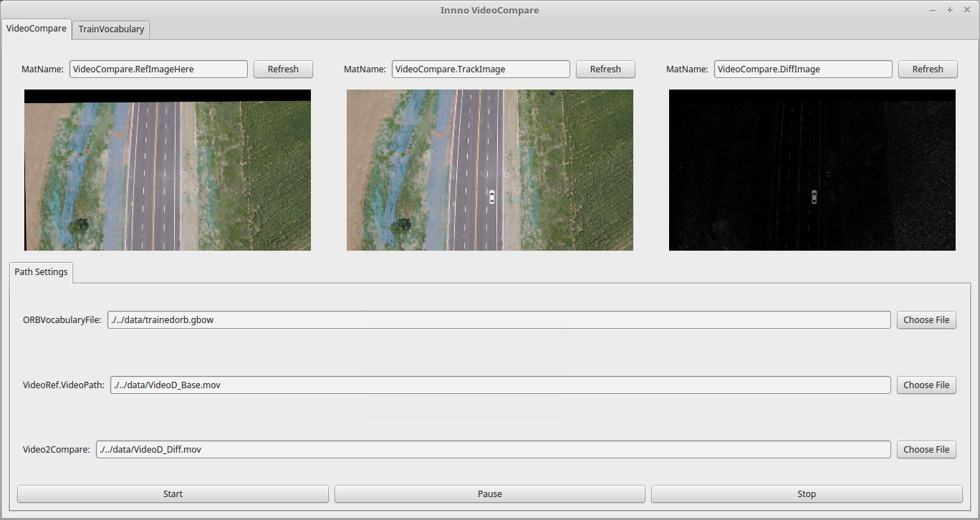Click the diff image preview
This screenshot has width=980, height=520.
[x=812, y=170]
